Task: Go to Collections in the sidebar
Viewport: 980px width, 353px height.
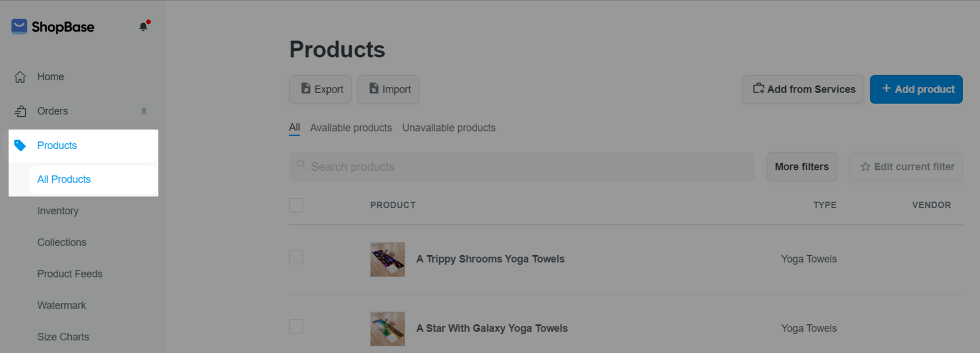Action: tap(61, 242)
